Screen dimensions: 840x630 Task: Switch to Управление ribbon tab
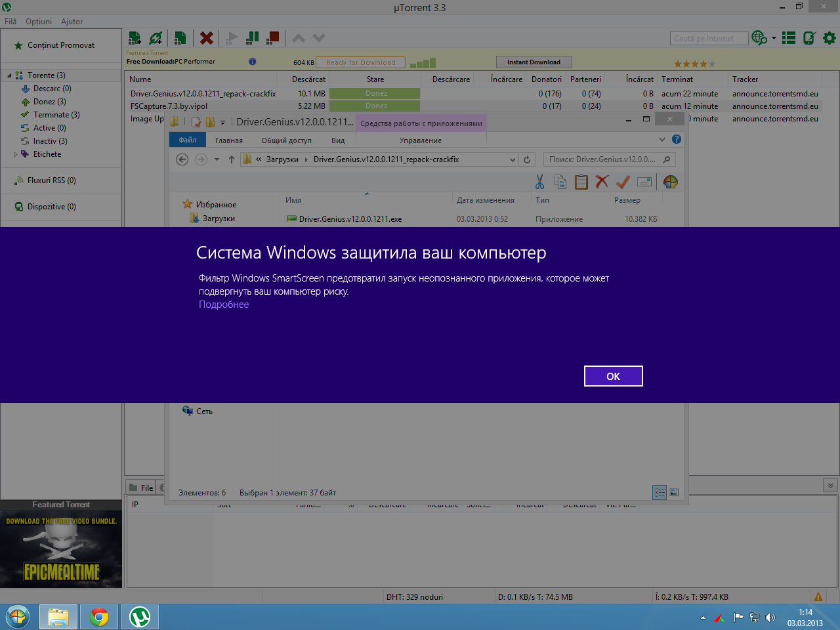(421, 140)
